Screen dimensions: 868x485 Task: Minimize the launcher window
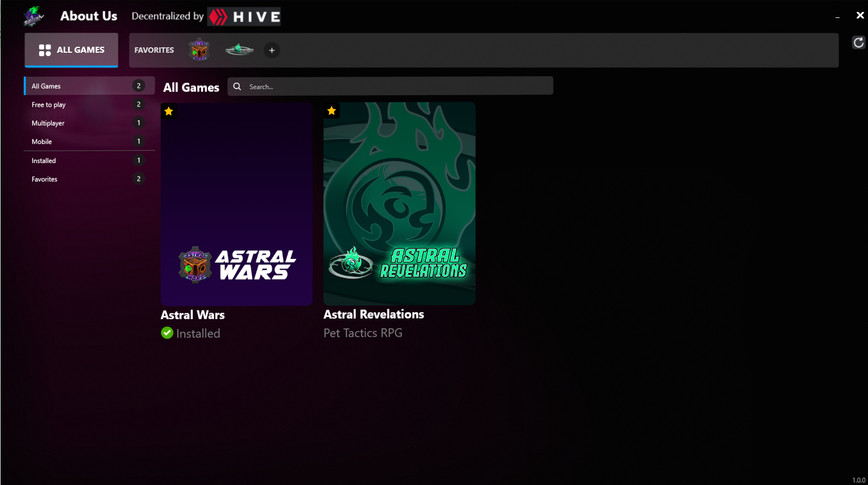[x=838, y=17]
